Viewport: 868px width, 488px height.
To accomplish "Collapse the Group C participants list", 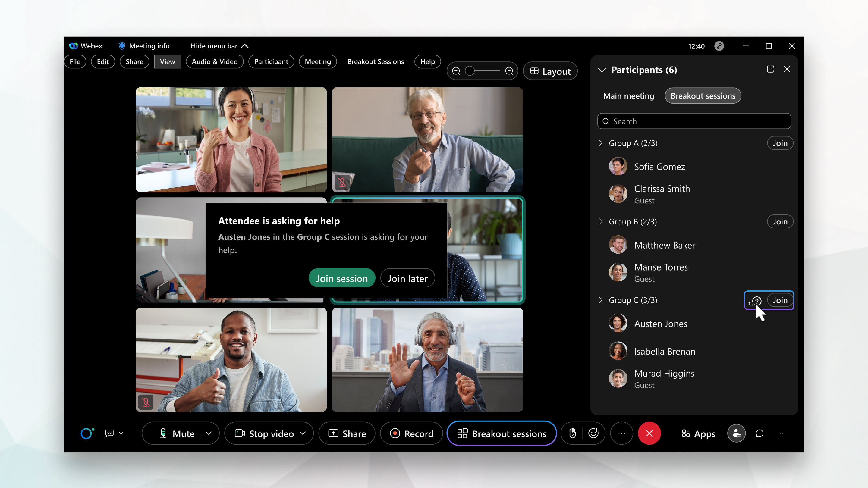I will [601, 300].
